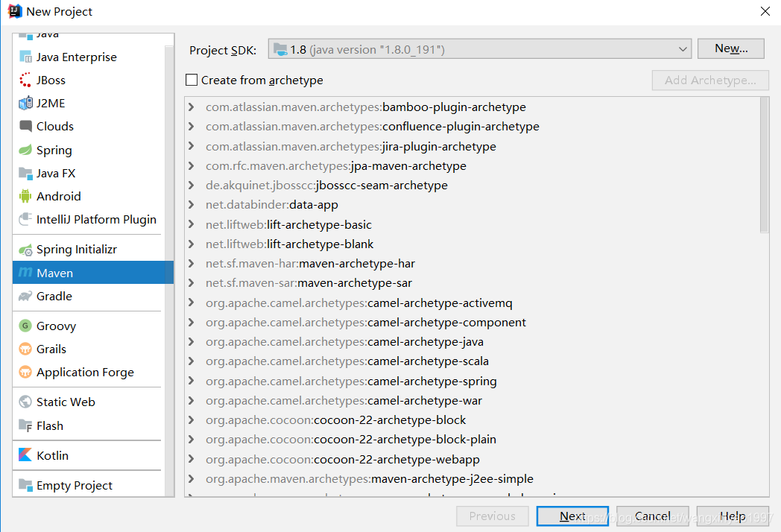
Task: Click the Clouds icon
Action: [25, 126]
